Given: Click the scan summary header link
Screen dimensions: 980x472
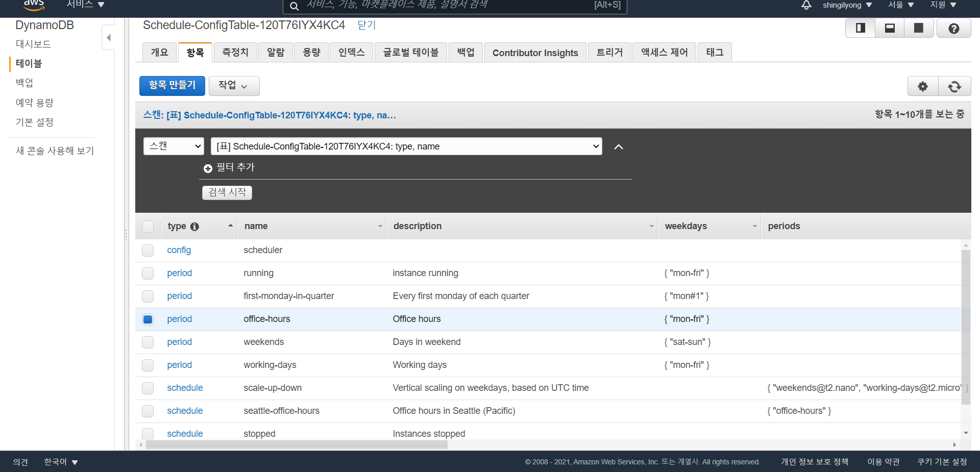Looking at the screenshot, I should point(269,115).
